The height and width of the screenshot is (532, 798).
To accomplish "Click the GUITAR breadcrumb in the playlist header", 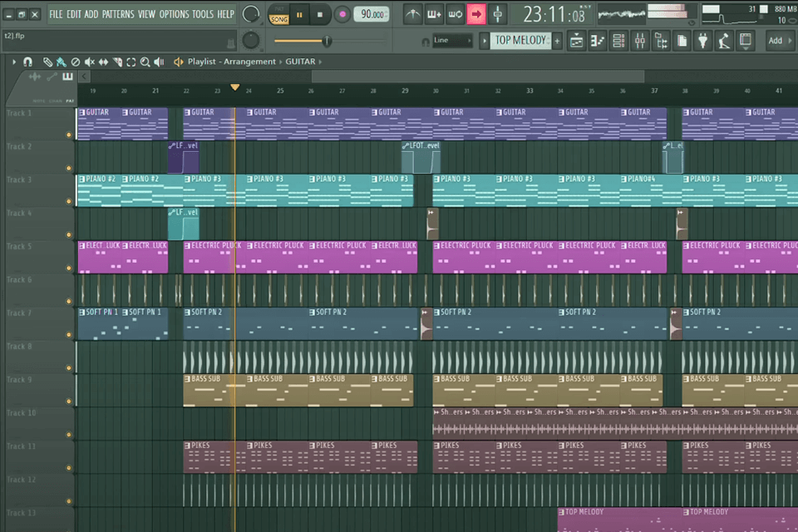I will (299, 61).
